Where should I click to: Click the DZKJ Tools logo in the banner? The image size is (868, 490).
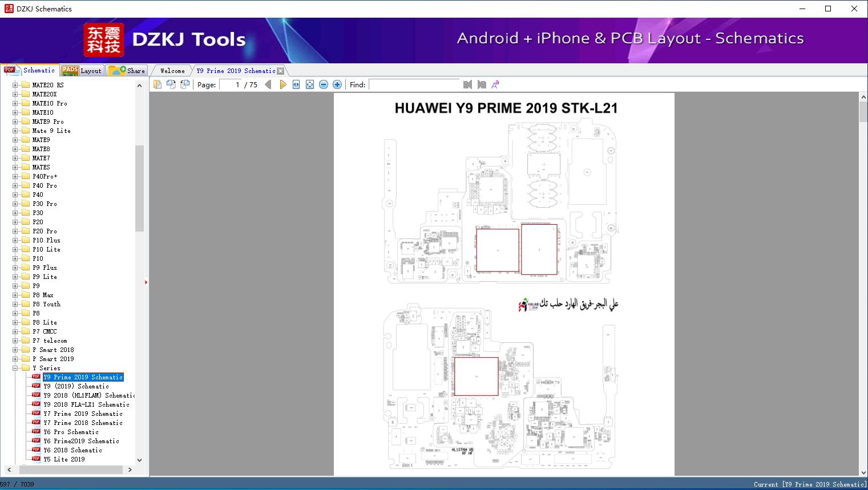(165, 40)
